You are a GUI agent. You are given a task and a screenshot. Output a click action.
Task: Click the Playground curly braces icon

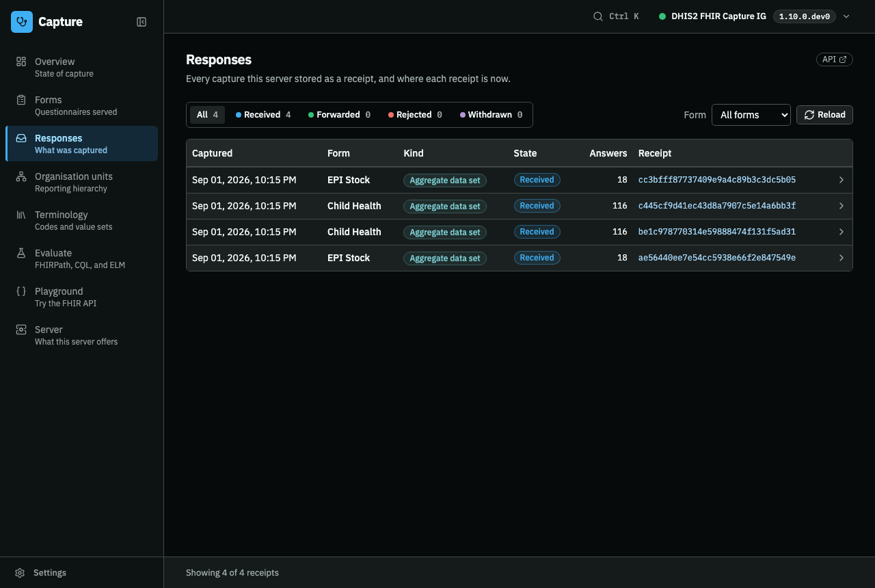pos(21,291)
